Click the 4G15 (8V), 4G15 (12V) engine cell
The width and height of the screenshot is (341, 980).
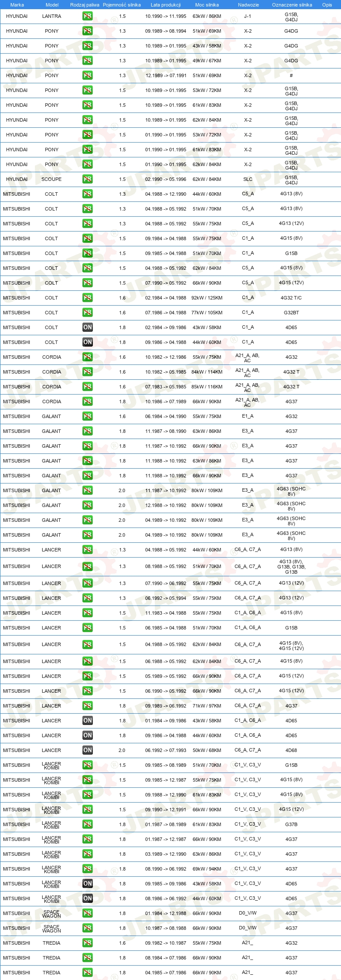click(x=291, y=646)
